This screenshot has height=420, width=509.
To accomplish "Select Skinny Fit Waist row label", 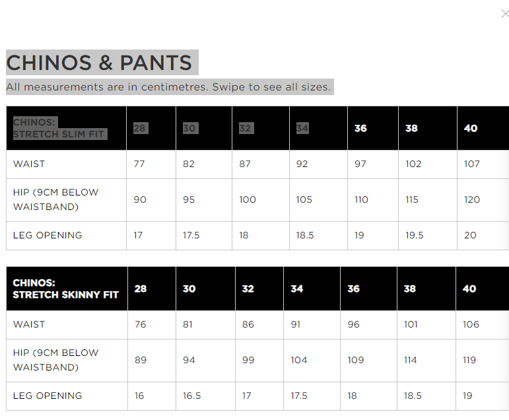I will (x=29, y=324).
